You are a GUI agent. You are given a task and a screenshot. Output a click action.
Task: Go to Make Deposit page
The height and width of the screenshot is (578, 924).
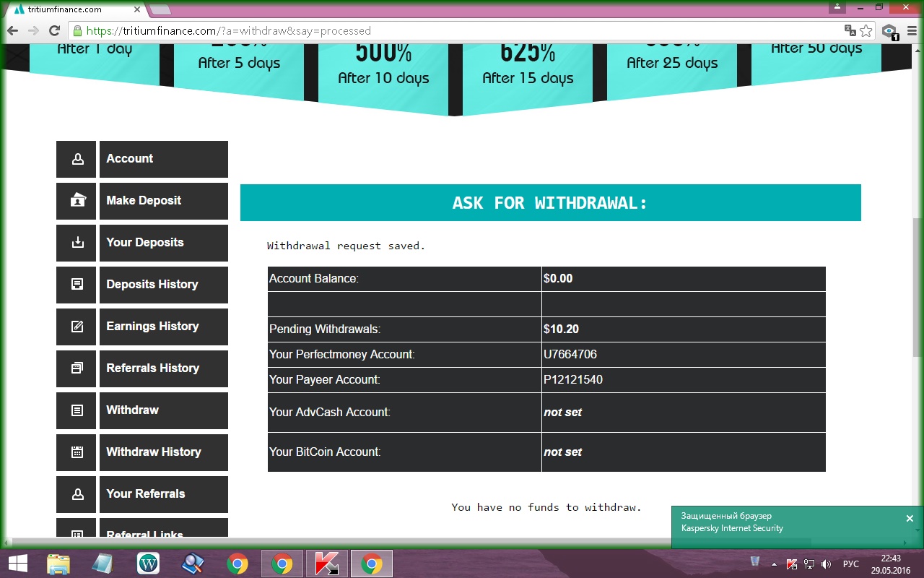click(x=163, y=201)
